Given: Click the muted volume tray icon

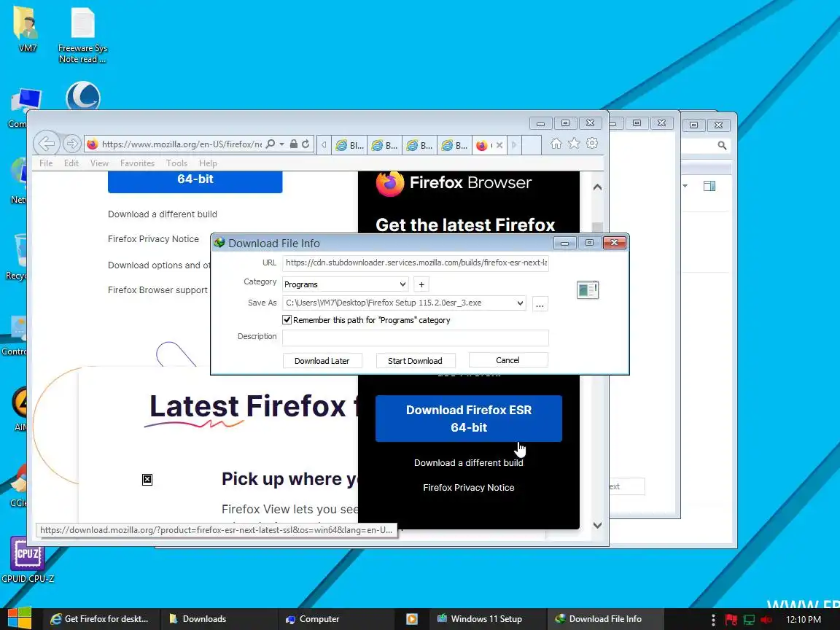Looking at the screenshot, I should (766, 619).
